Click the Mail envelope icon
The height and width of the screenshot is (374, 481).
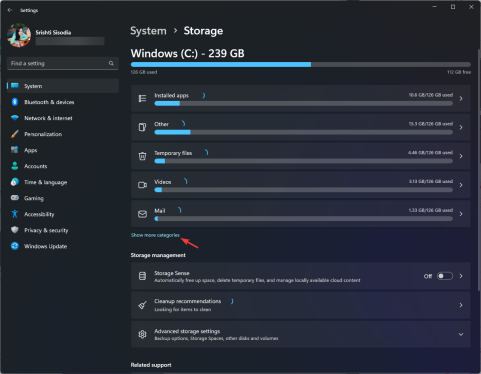point(142,214)
